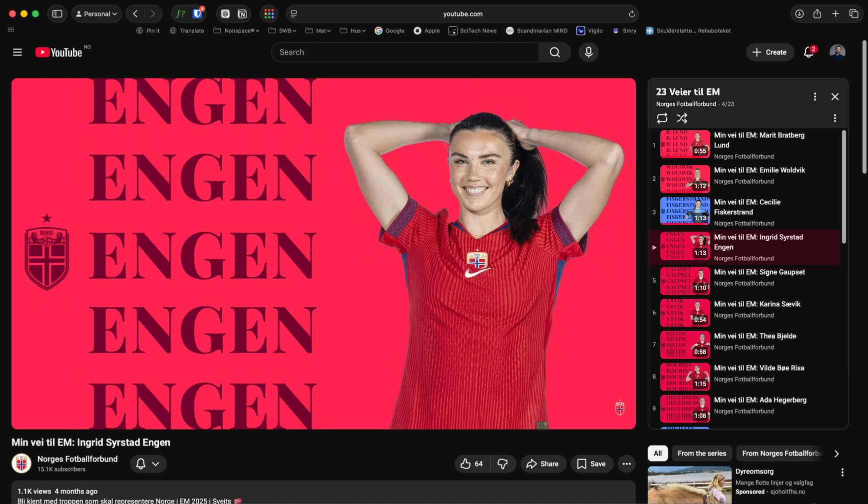The image size is (868, 504).
Task: Open the Personal profile dropdown
Action: 96,14
